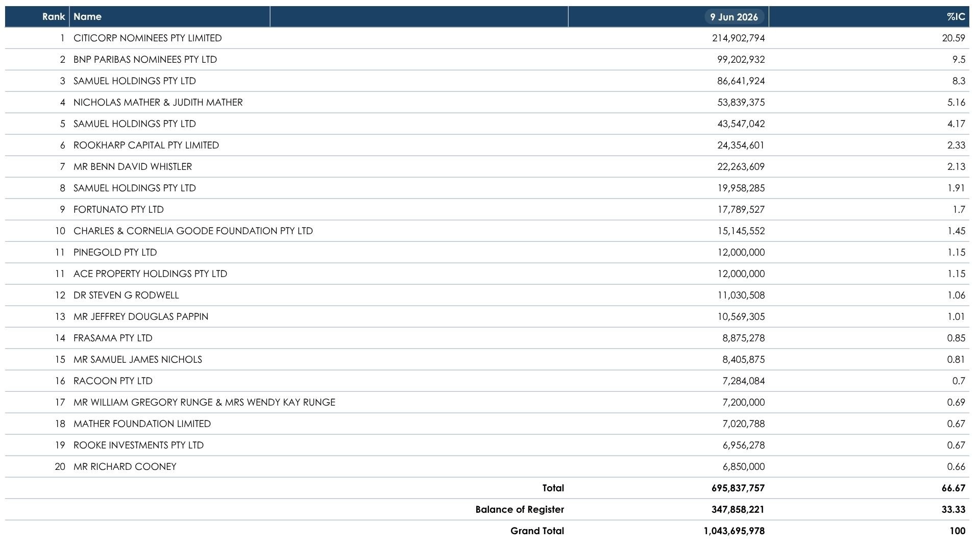Select holding value 6,956,278
Image resolution: width=980 pixels, height=551 pixels.
click(744, 445)
